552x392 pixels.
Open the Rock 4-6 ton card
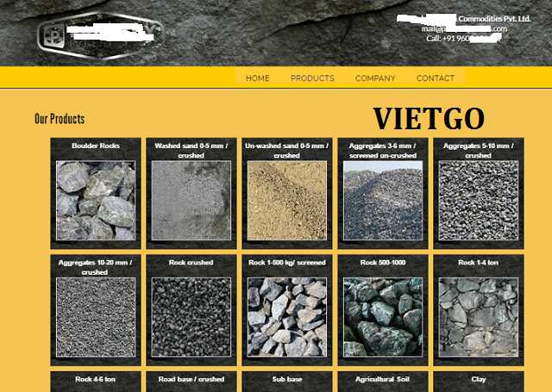point(96,382)
